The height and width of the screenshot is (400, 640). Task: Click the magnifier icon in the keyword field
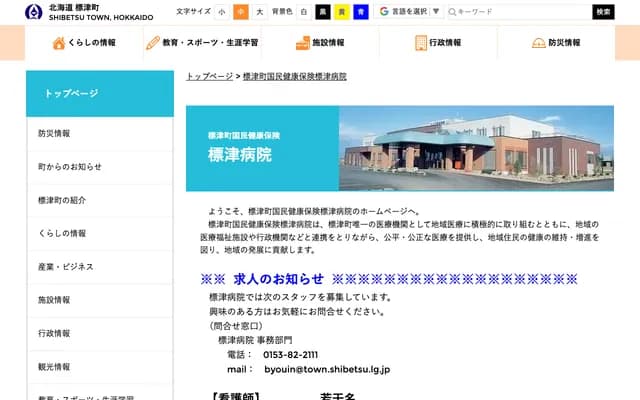tap(452, 12)
